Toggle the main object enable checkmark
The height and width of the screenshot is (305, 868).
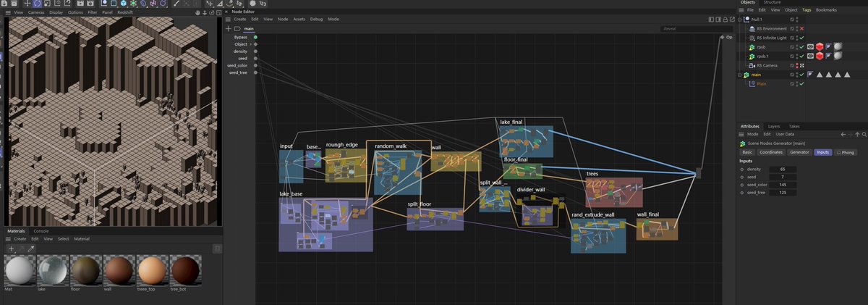point(802,75)
